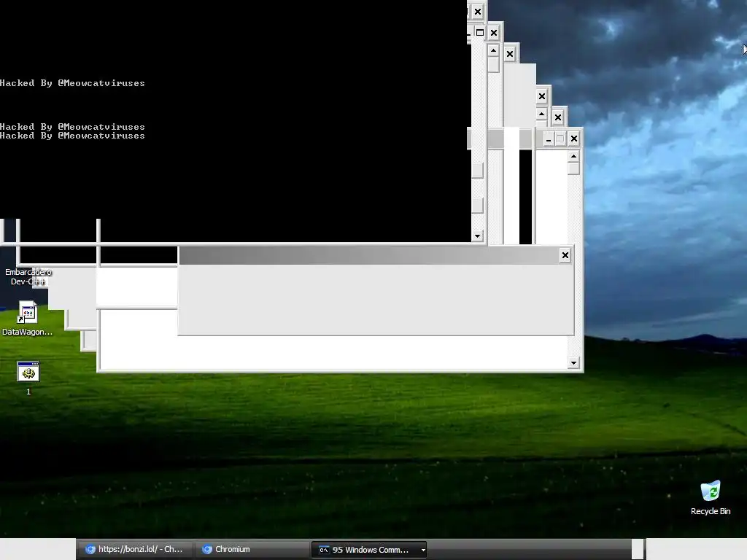The image size is (747, 560).
Task: Select the Embarcadero Dev-C++ desktop shortcut label
Action: tap(28, 276)
